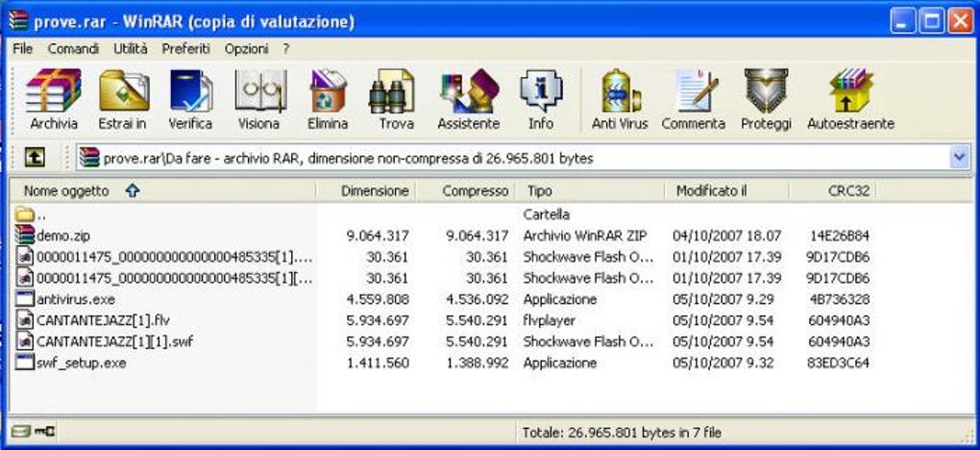
Task: Click the parent folder '..' icon
Action: point(24,214)
